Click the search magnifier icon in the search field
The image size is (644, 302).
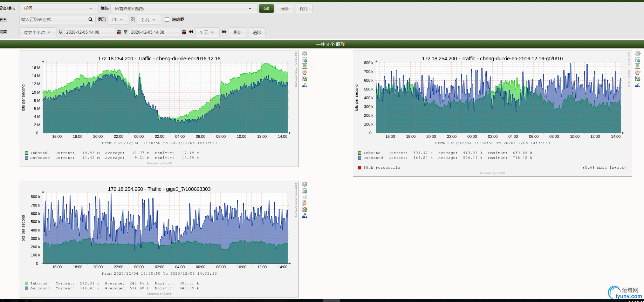pos(90,20)
